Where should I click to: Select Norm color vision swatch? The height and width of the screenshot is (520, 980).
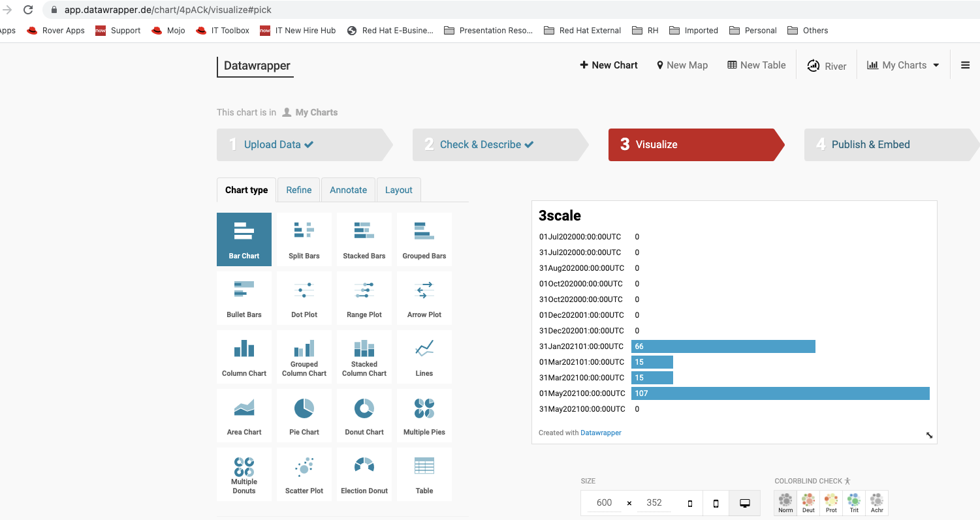785,503
